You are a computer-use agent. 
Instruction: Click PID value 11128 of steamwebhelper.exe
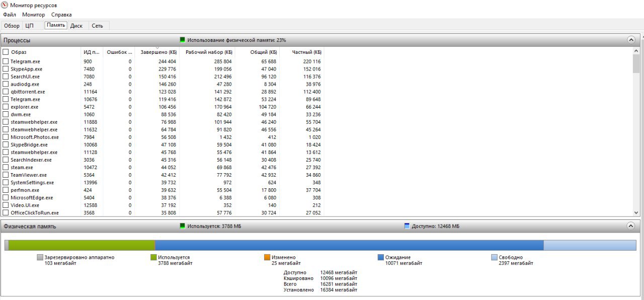(91, 152)
